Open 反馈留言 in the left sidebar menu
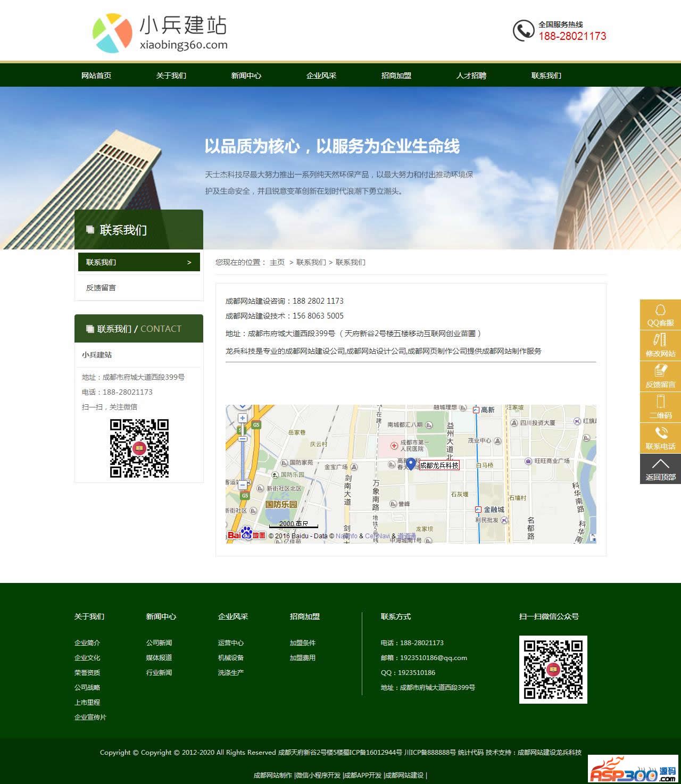The height and width of the screenshot is (784, 681). pos(101,288)
